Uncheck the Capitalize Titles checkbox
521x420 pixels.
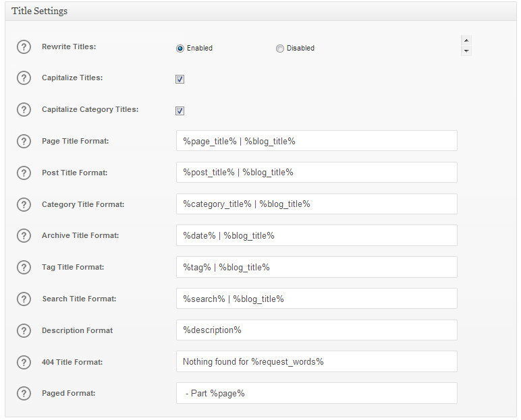coord(180,79)
